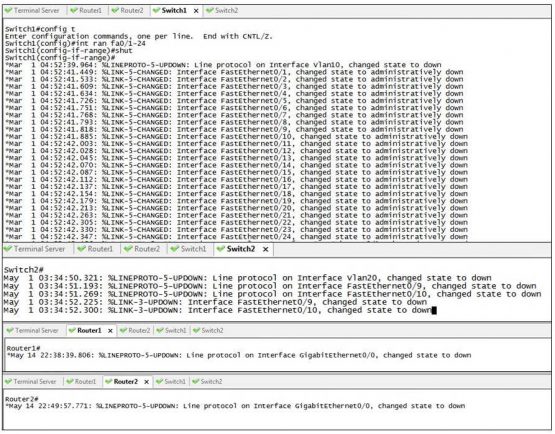Click green check icon of top Terminal Server tab
This screenshot has width=555, height=434.
[8, 11]
